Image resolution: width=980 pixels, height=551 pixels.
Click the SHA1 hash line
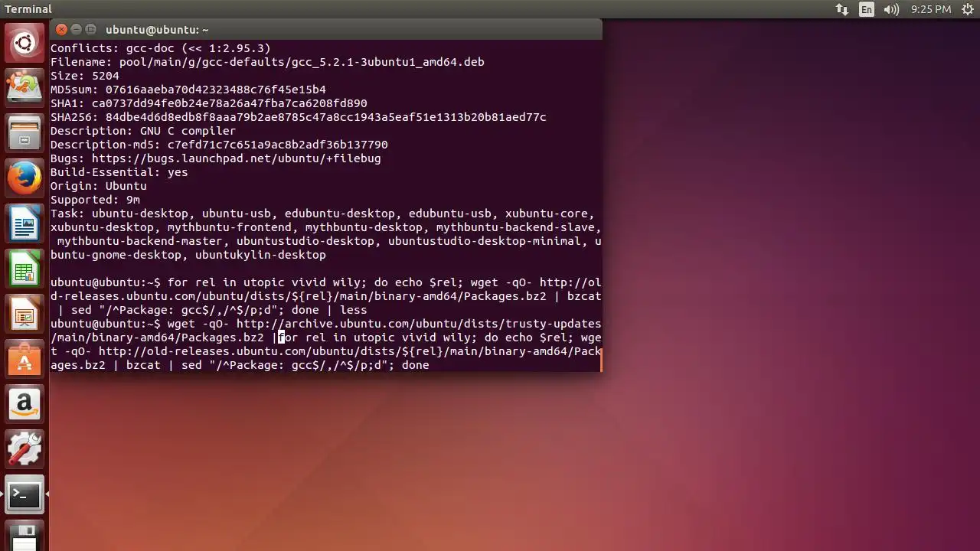[209, 103]
